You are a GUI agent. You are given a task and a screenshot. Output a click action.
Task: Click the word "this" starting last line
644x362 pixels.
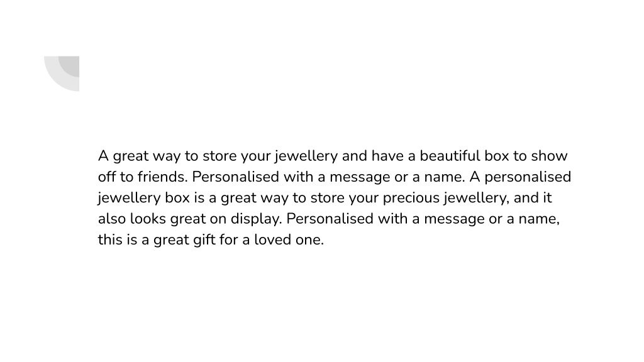(109, 239)
